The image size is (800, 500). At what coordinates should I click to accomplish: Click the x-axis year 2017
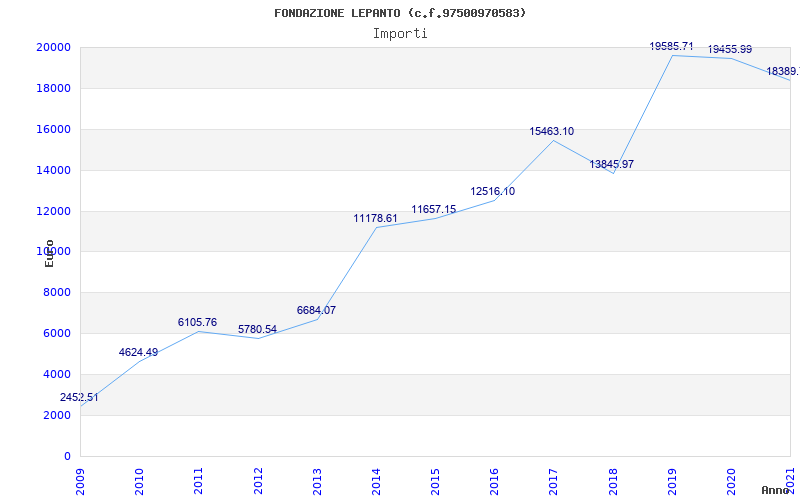(x=554, y=482)
